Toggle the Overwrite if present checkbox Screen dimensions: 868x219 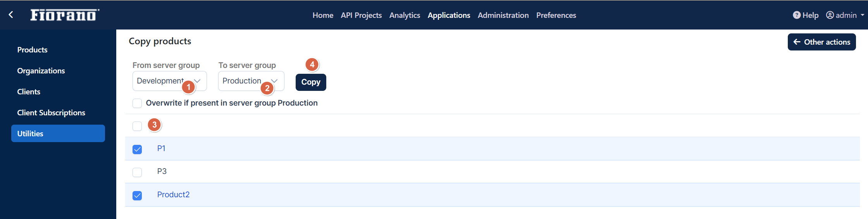[137, 103]
